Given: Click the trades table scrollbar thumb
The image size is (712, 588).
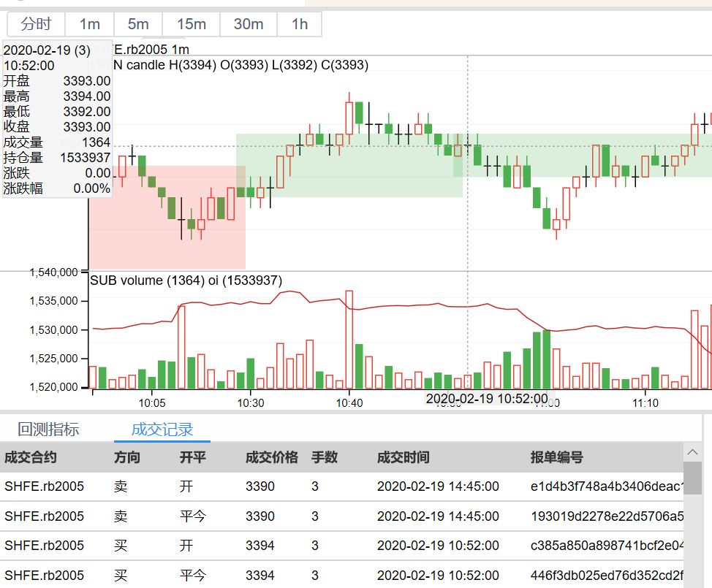Looking at the screenshot, I should click(692, 478).
